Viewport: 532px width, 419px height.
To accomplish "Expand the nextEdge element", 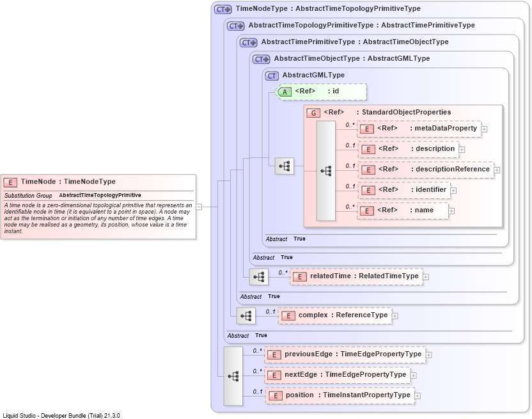I will click(x=413, y=376).
